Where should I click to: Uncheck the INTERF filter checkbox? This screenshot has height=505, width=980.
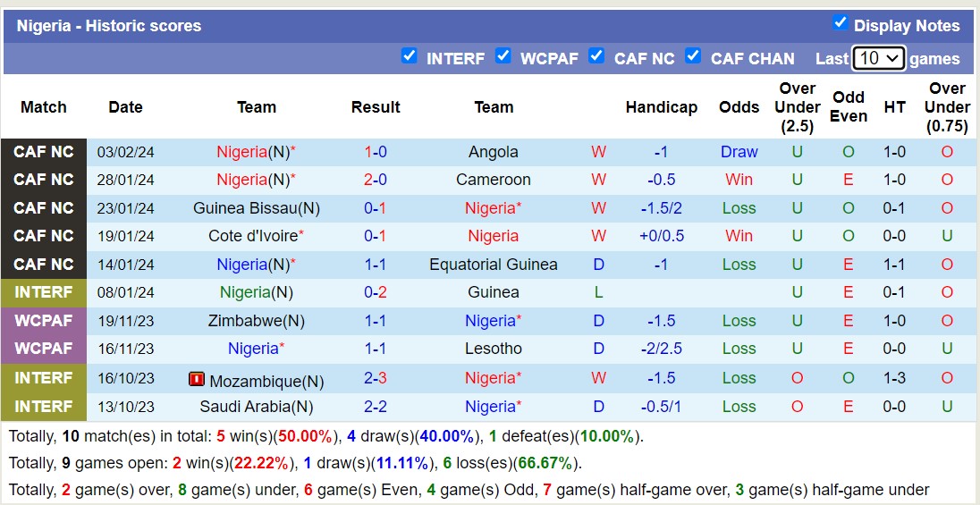(409, 55)
